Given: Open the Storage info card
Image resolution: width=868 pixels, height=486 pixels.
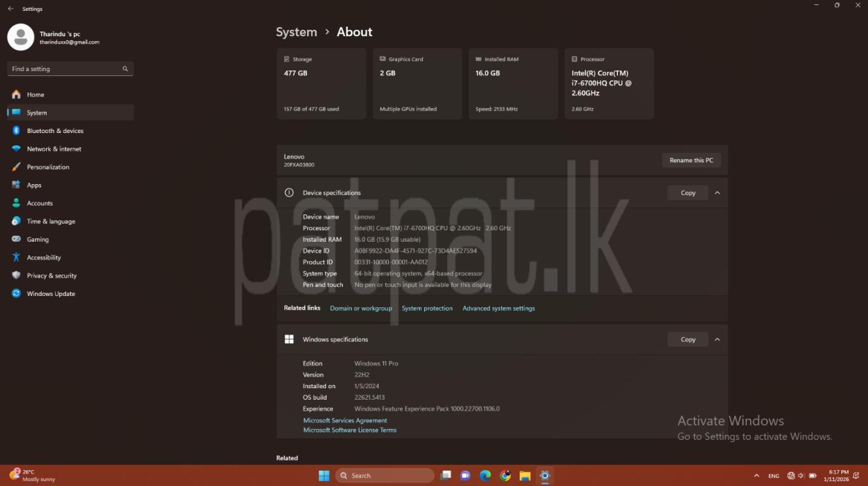Looking at the screenshot, I should (x=321, y=84).
